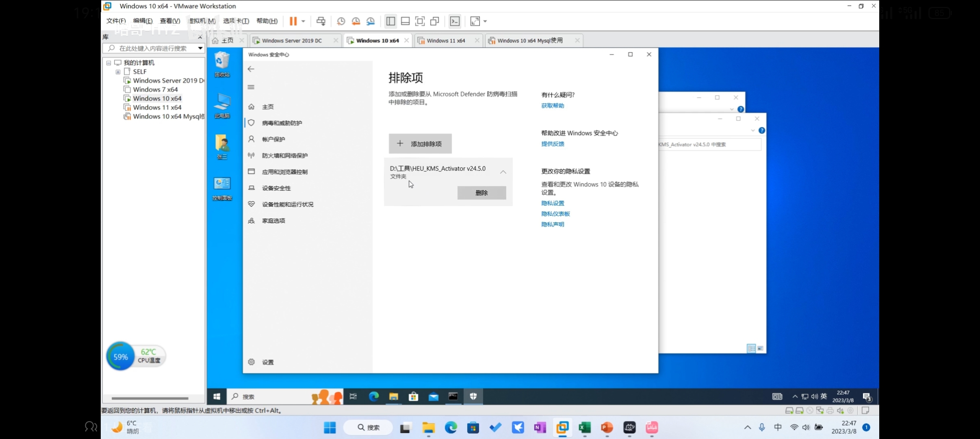Collapse the My Computer tree node
Image resolution: width=980 pixels, height=439 pixels.
[x=108, y=63]
